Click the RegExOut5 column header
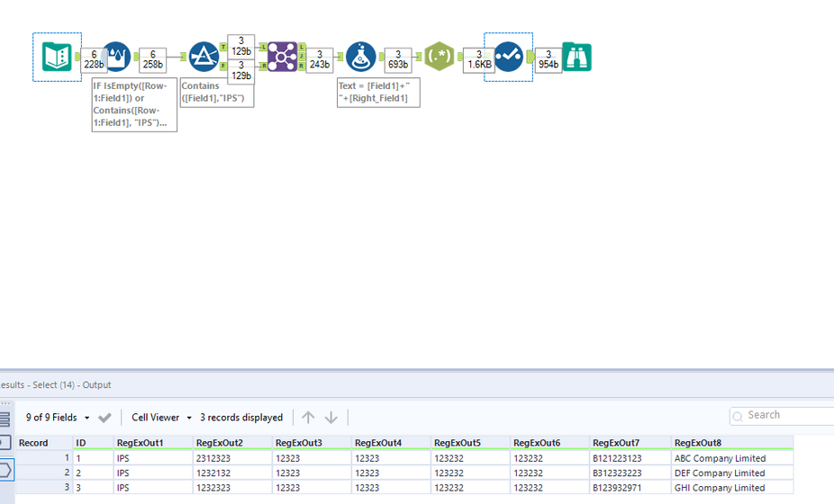The height and width of the screenshot is (504, 834). (x=470, y=443)
